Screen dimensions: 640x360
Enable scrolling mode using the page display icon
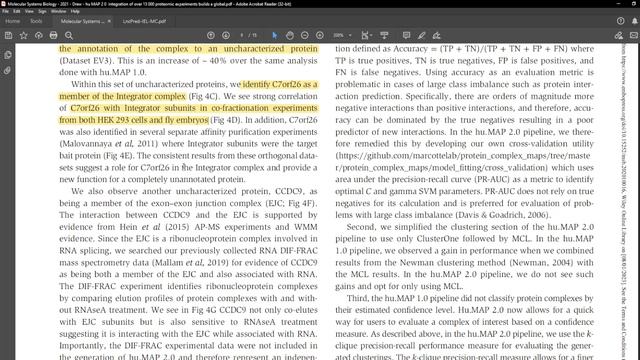point(384,36)
